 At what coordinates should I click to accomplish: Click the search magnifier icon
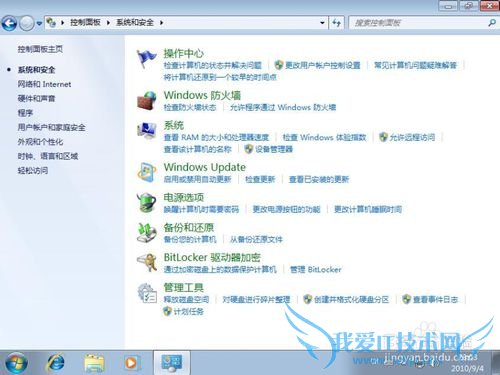pyautogui.click(x=492, y=23)
